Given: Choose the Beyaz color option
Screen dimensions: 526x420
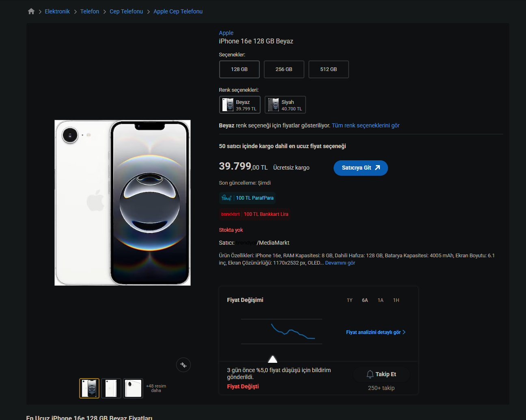Looking at the screenshot, I should point(240,105).
